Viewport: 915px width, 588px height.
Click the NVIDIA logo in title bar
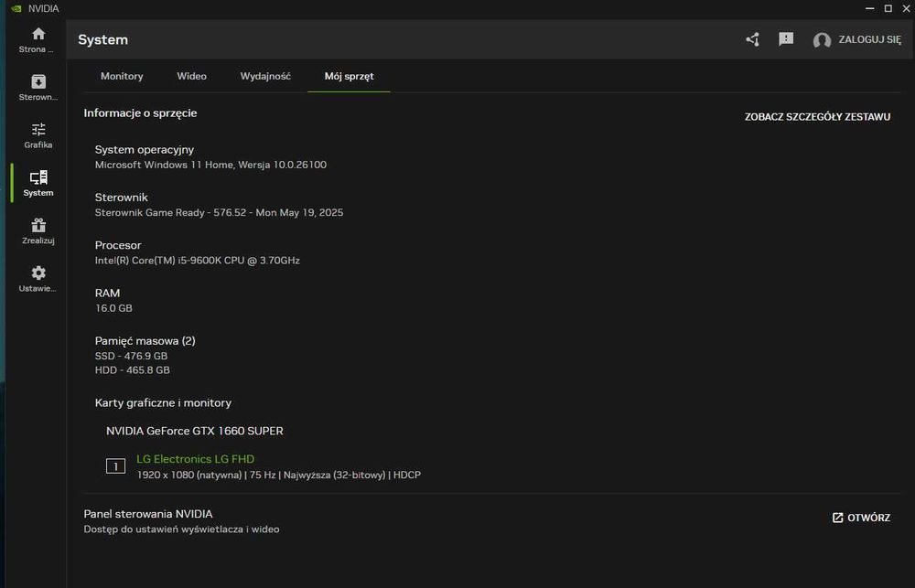pos(16,9)
